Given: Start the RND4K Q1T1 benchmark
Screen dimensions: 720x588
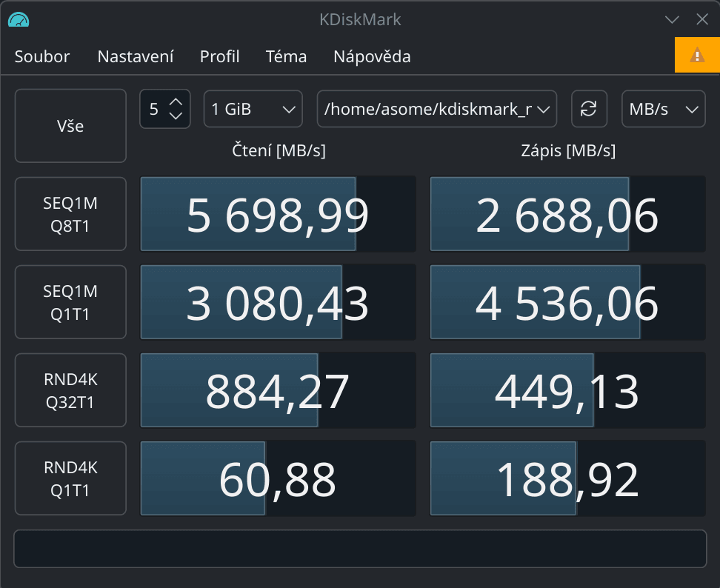Looking at the screenshot, I should pyautogui.click(x=70, y=478).
